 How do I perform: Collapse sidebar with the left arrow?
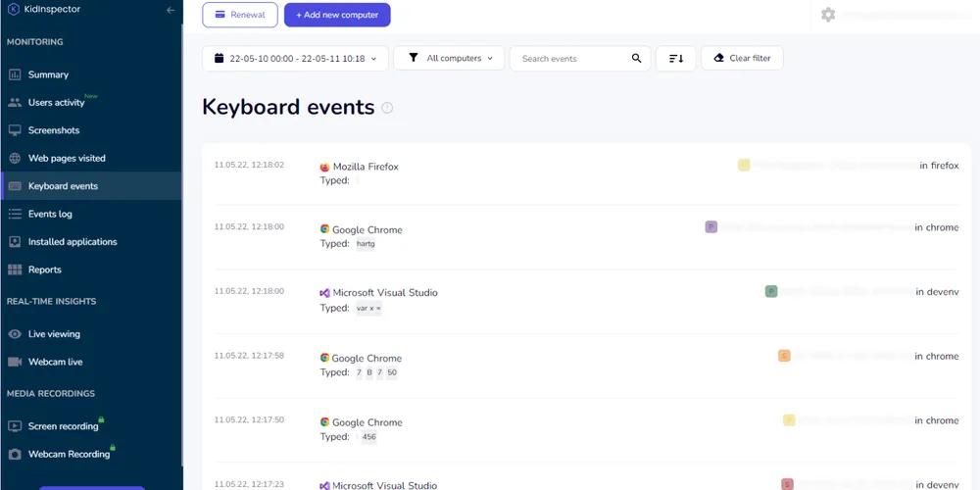tap(171, 10)
